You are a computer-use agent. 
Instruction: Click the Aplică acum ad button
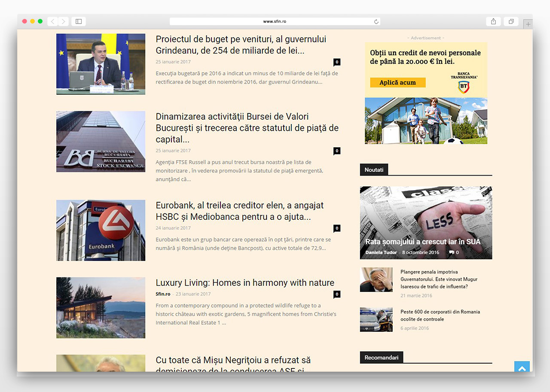pos(397,82)
